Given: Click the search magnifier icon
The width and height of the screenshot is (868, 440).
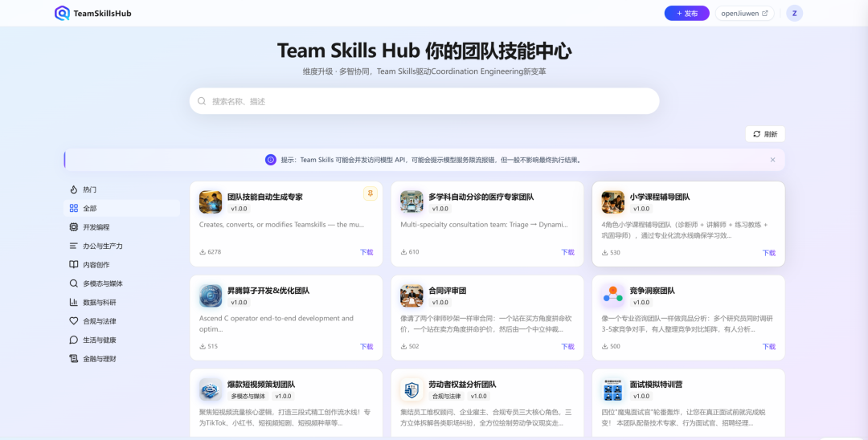Looking at the screenshot, I should tap(202, 101).
